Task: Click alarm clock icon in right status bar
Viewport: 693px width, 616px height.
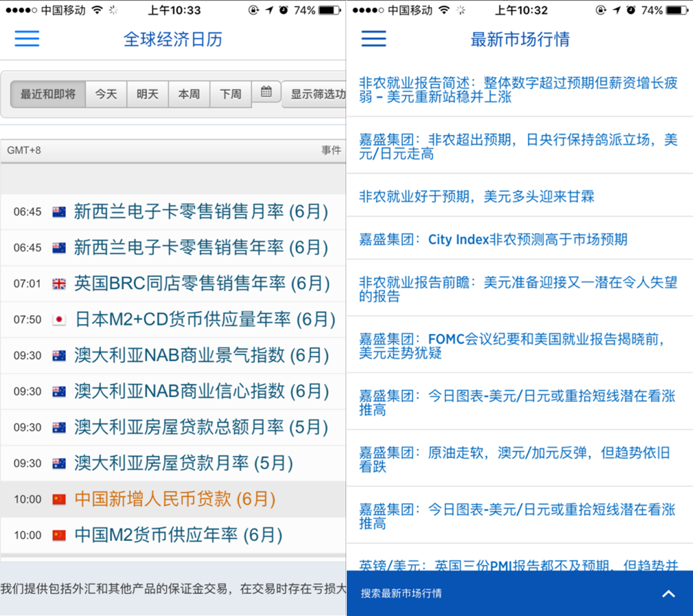Action: click(x=630, y=10)
